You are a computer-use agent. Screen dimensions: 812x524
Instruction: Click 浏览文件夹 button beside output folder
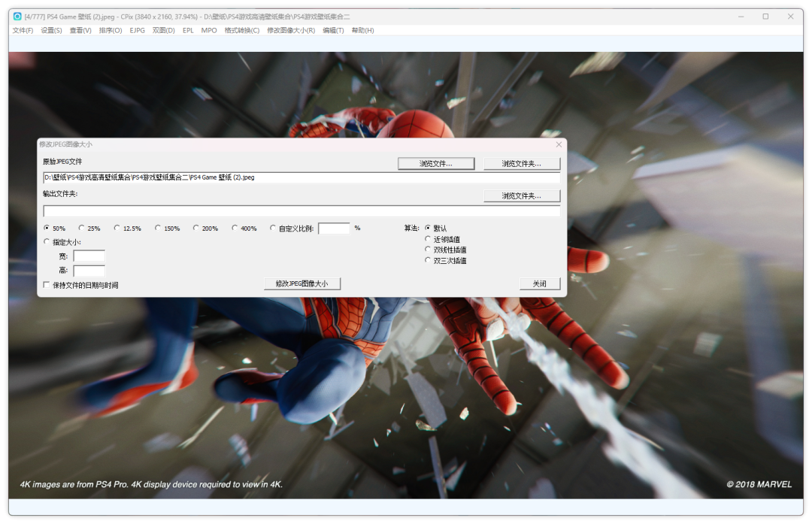[x=522, y=196]
